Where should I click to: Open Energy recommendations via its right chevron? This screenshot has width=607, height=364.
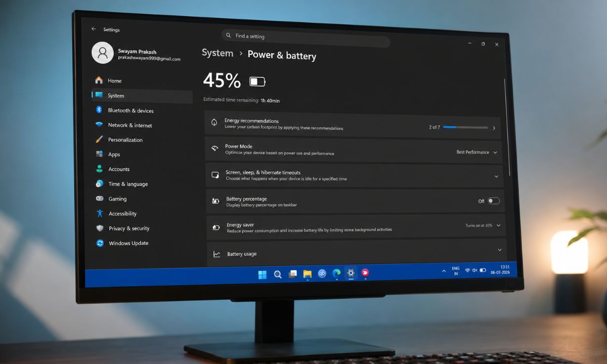coord(494,128)
